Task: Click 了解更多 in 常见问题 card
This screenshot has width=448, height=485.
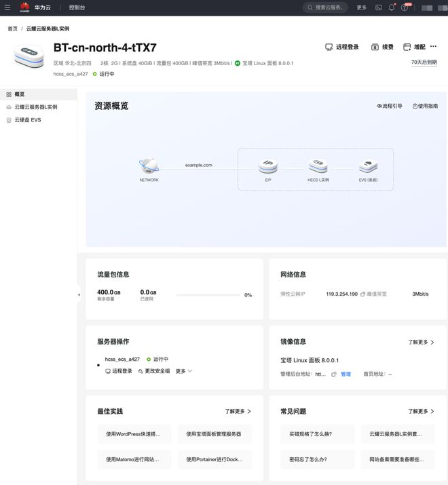Action: click(x=421, y=411)
